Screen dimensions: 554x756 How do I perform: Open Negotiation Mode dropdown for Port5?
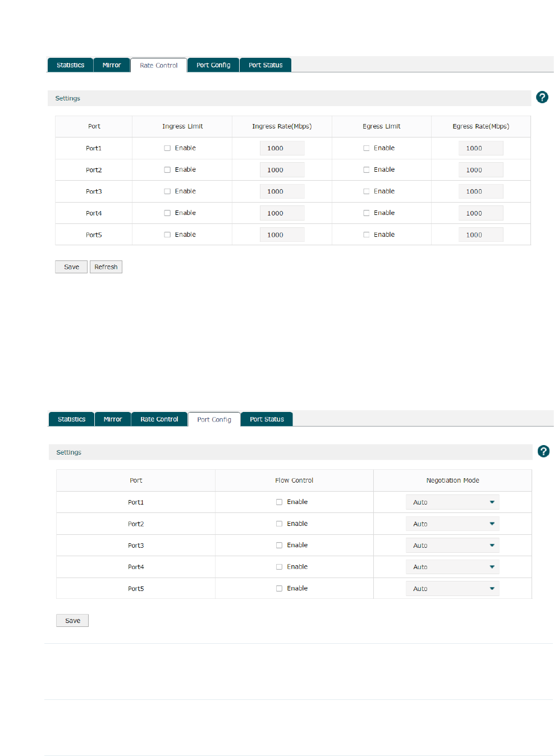[452, 589]
